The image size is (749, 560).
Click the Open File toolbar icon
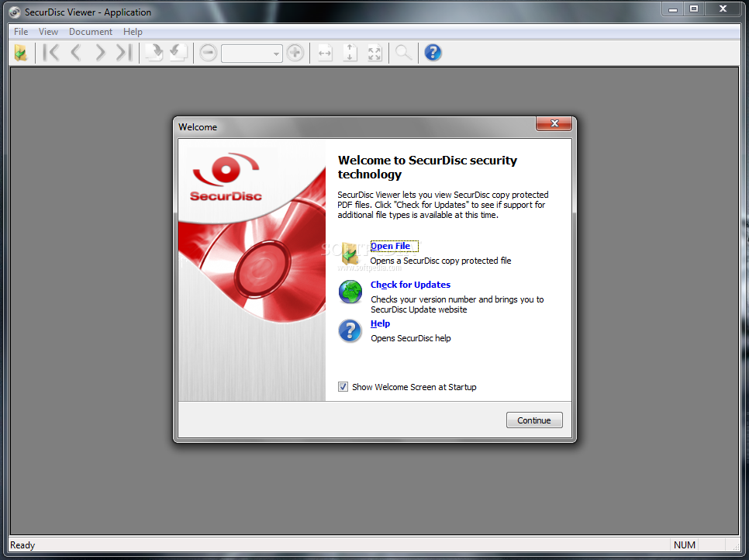pos(20,53)
